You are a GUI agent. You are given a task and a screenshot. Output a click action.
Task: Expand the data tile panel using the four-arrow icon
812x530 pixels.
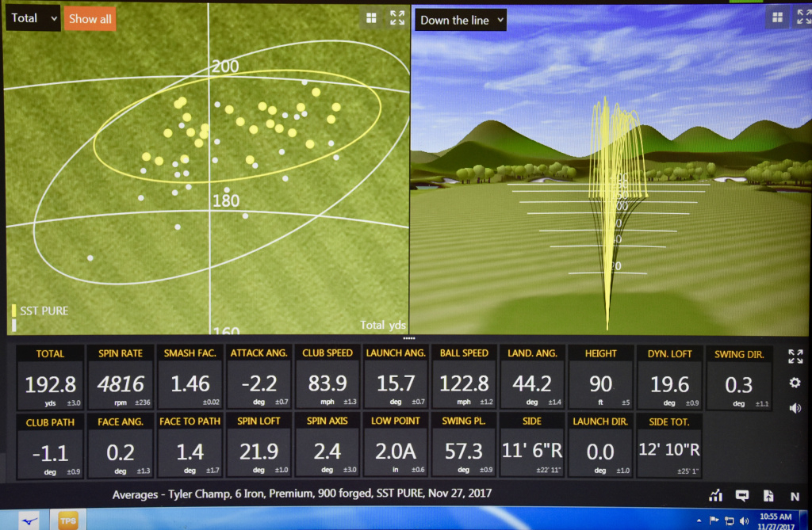pos(795,357)
